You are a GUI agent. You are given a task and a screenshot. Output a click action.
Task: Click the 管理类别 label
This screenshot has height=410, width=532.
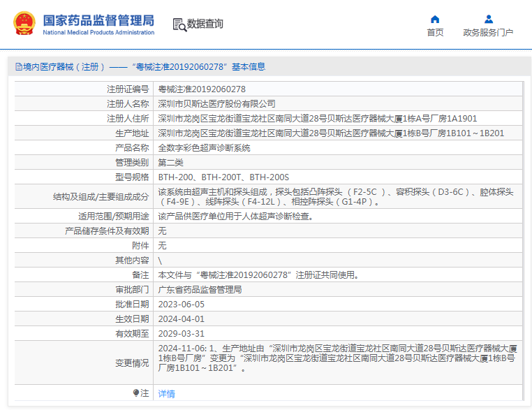pyautogui.click(x=132, y=163)
